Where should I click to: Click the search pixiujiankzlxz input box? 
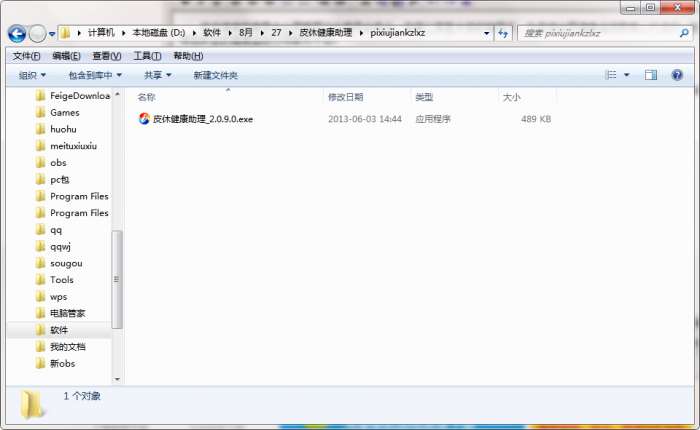point(598,33)
